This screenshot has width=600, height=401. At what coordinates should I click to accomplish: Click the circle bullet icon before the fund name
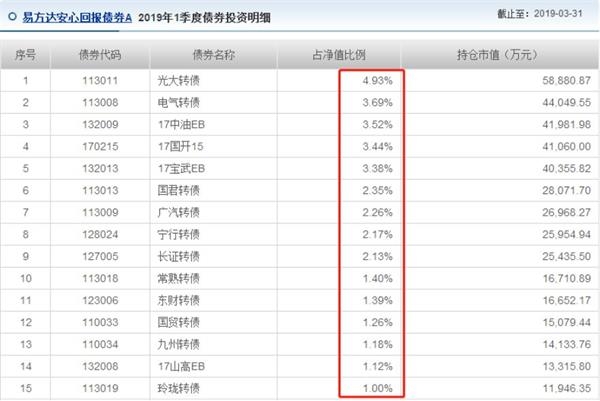[12, 16]
